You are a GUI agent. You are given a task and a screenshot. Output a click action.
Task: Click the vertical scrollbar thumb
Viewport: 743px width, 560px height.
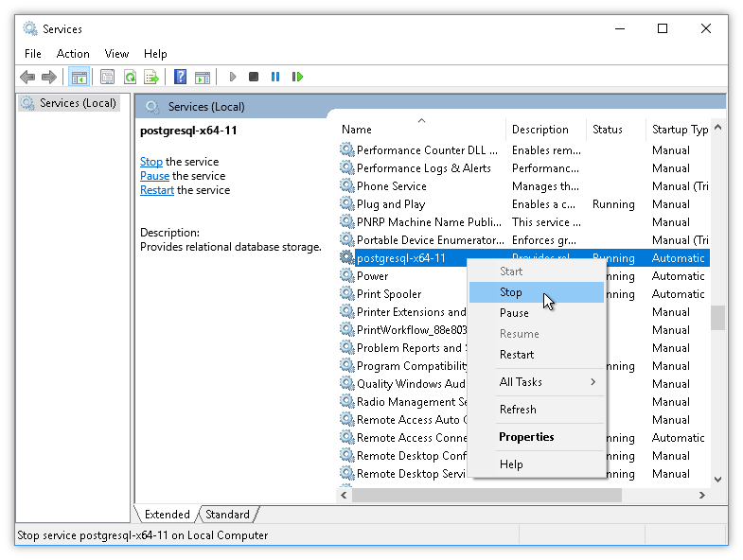tap(717, 318)
